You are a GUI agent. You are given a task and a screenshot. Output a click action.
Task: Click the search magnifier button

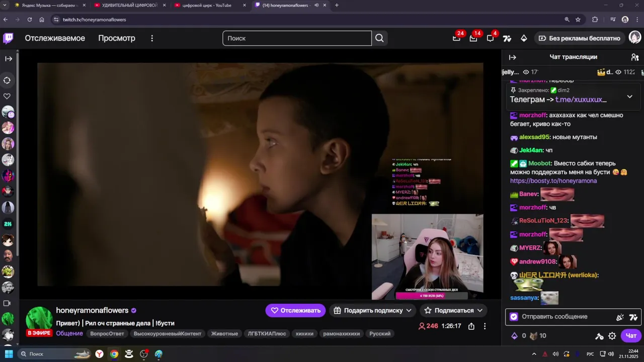(379, 38)
